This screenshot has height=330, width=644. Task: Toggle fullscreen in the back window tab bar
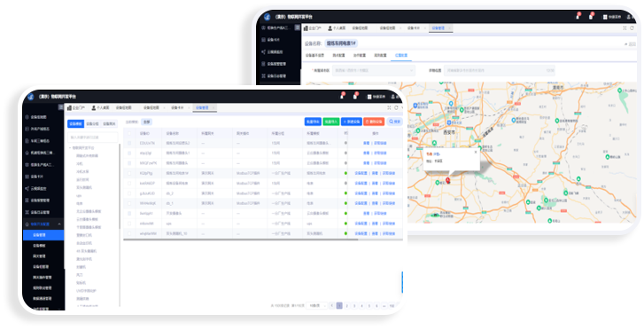[625, 28]
